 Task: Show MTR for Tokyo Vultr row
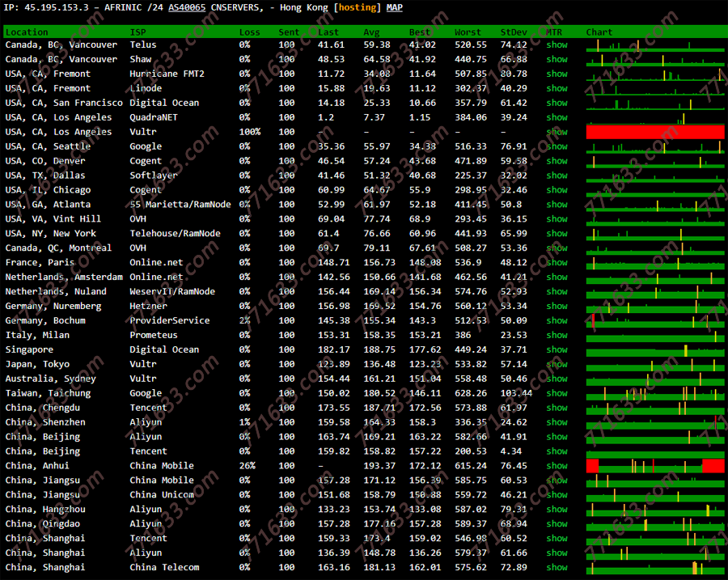pyautogui.click(x=557, y=363)
